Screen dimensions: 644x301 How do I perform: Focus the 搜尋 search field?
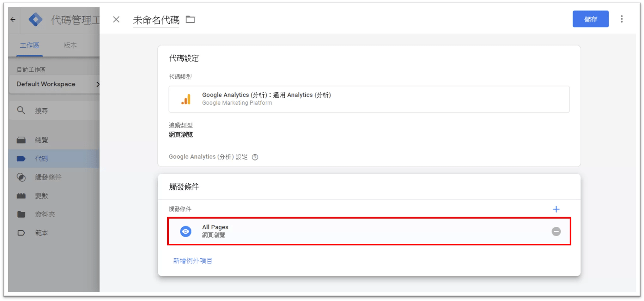(54, 111)
